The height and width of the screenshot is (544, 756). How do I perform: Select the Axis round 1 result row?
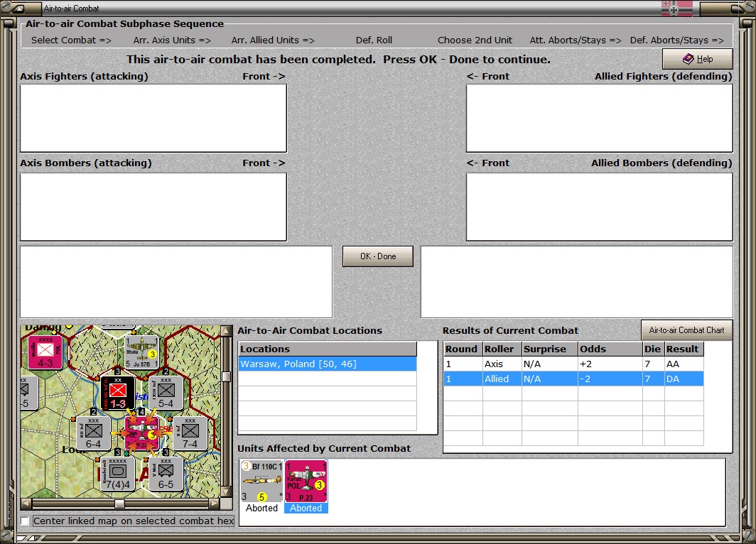pos(573,364)
